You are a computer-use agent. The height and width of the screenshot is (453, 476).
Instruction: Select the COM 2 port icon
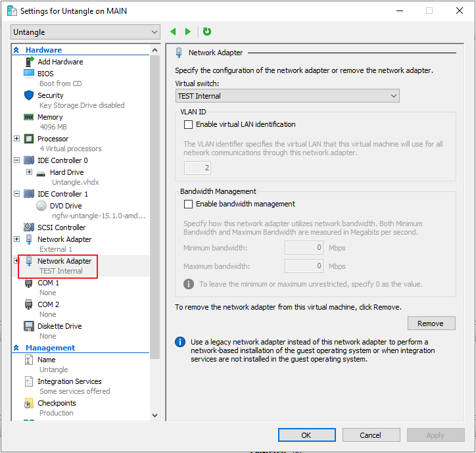click(x=28, y=304)
